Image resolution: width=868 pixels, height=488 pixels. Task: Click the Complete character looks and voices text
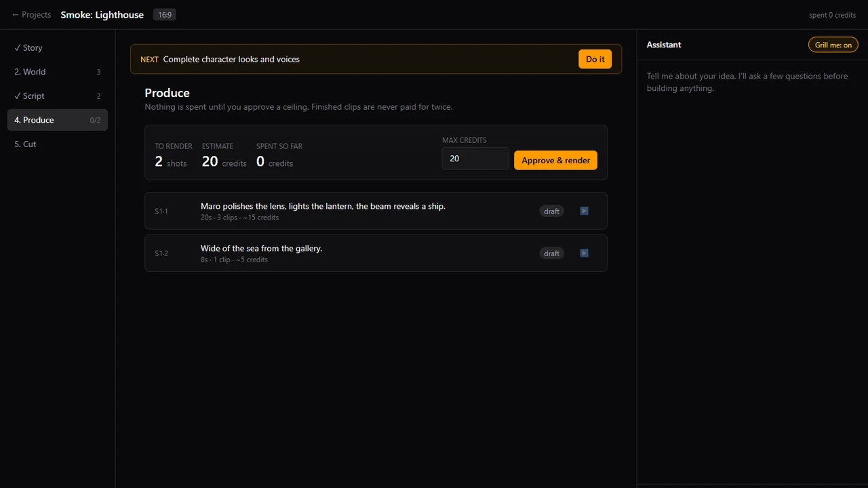231,59
